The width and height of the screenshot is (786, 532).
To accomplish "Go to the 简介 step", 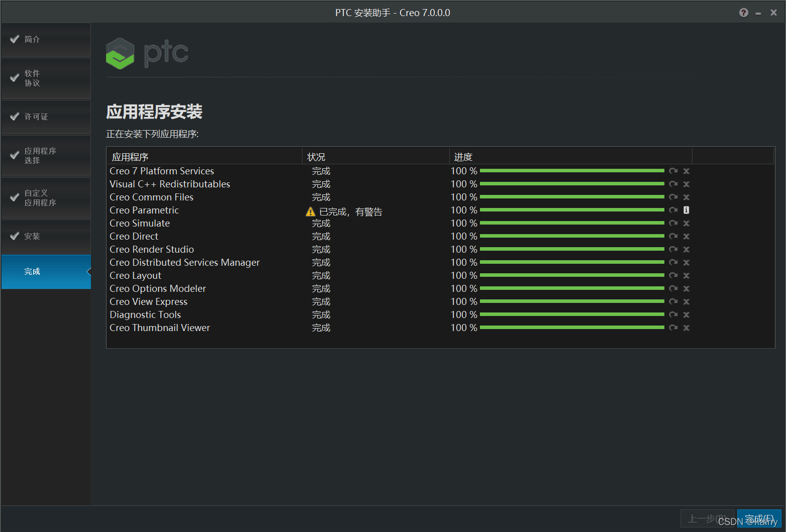I will 46,40.
